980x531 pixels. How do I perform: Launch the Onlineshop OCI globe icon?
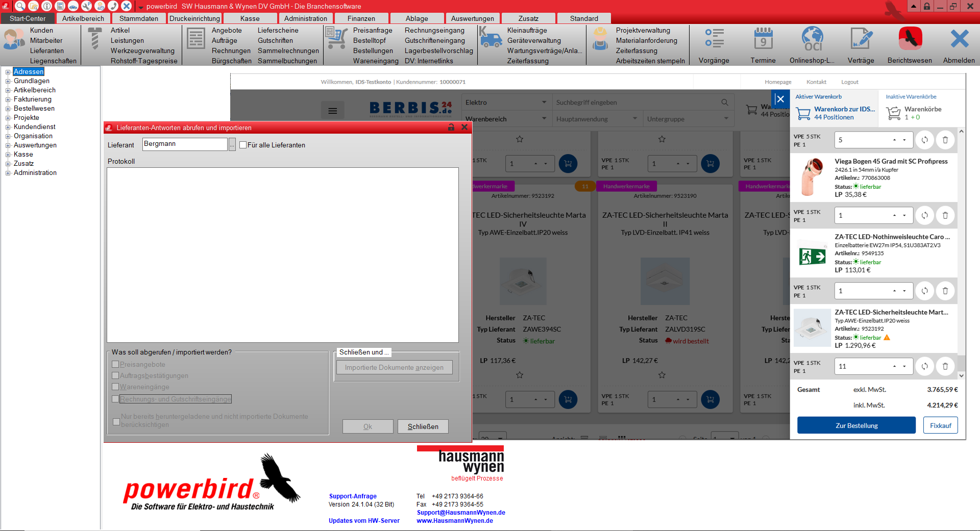pos(812,39)
